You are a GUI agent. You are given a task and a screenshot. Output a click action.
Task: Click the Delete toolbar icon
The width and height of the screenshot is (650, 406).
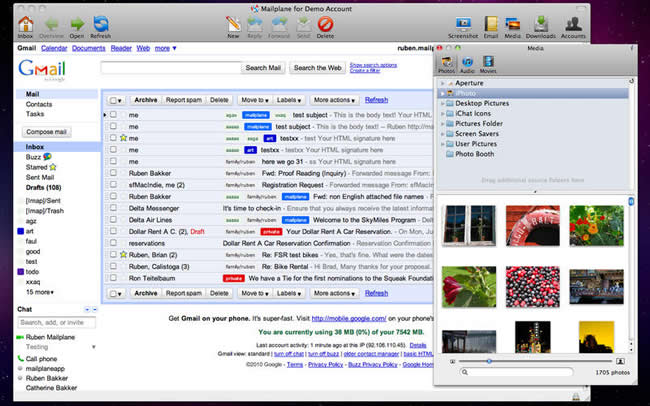[x=325, y=23]
